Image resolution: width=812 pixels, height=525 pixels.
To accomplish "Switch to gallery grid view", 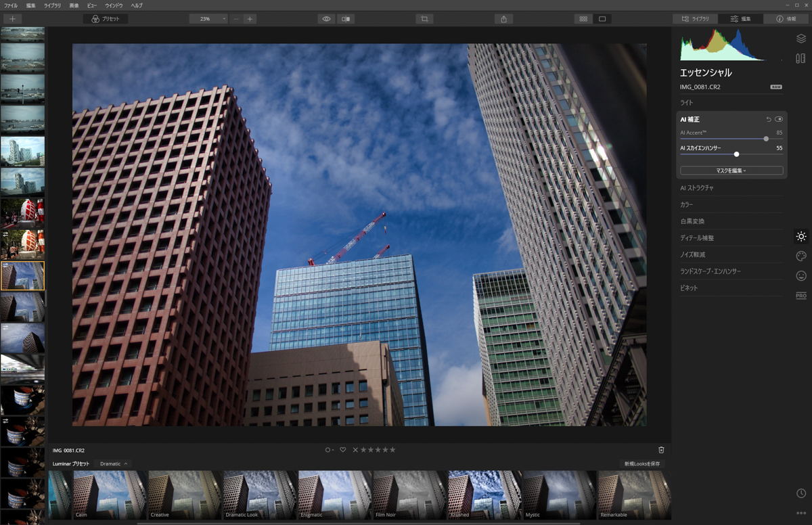I will click(x=583, y=19).
